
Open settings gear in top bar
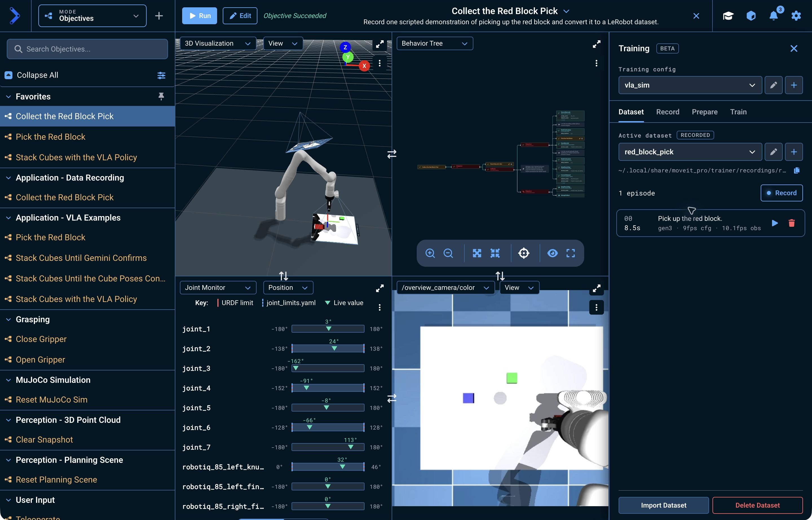click(x=796, y=15)
